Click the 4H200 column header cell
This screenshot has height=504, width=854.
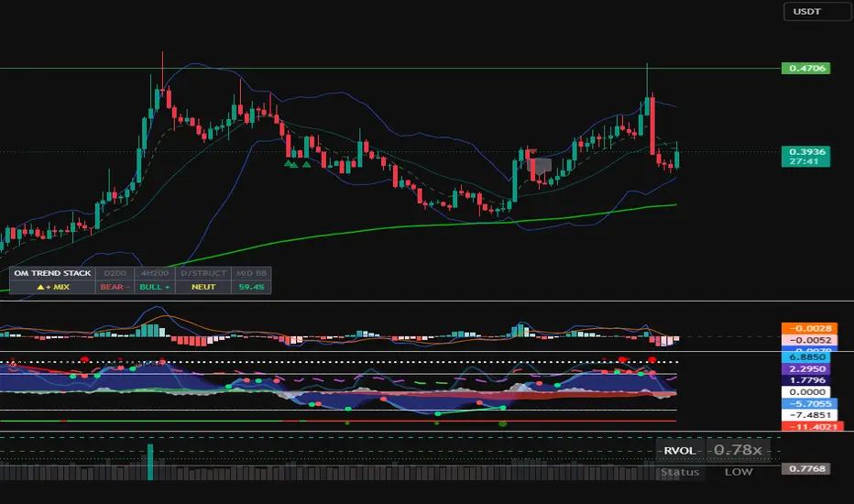[155, 273]
